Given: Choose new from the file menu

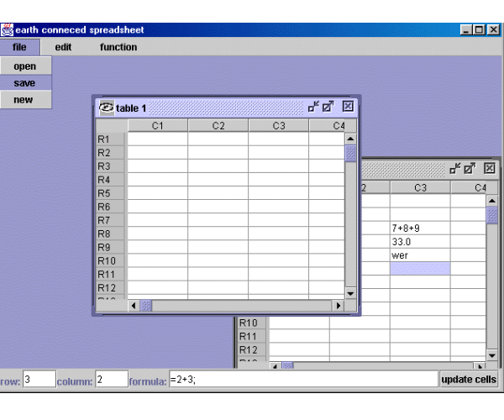Looking at the screenshot, I should pos(25,100).
